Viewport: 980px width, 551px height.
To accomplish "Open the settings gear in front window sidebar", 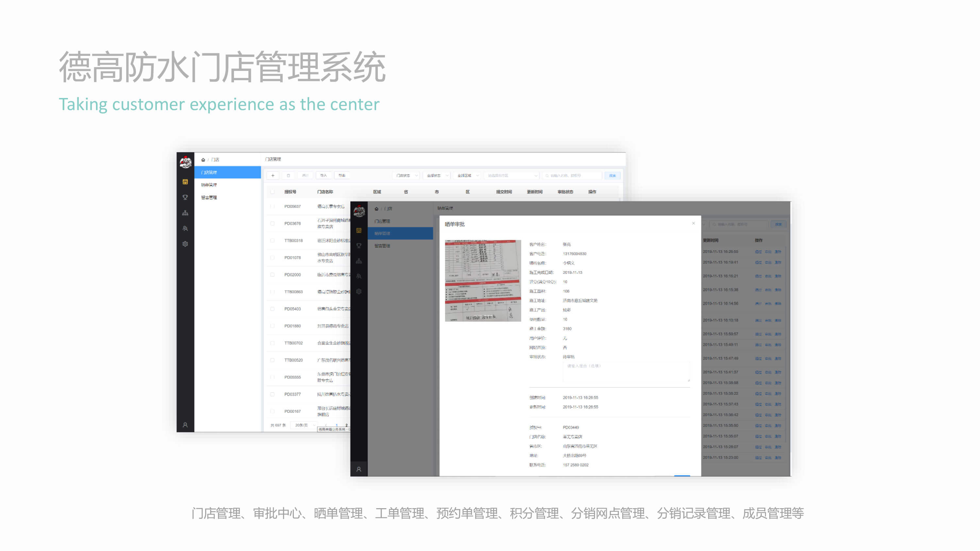I will click(x=359, y=292).
